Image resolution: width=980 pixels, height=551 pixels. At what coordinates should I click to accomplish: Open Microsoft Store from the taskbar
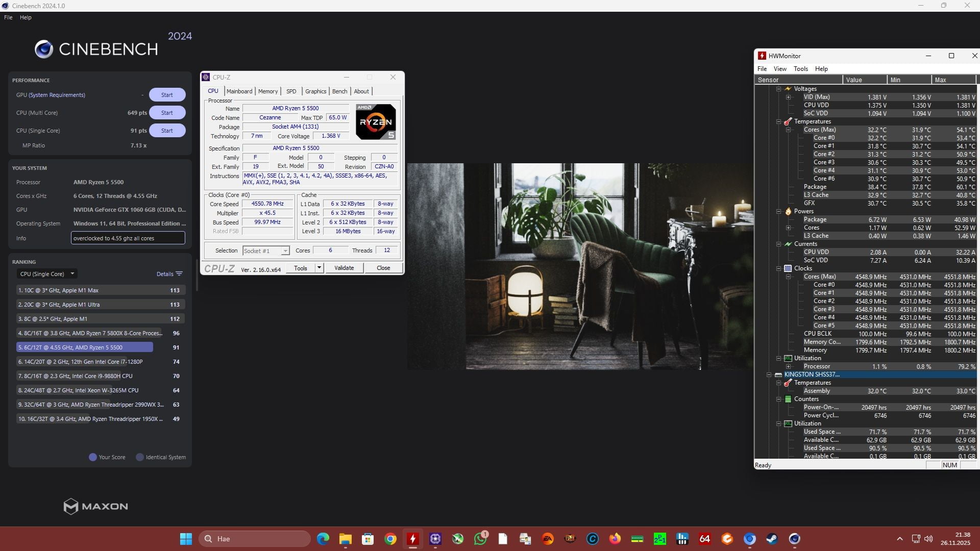(x=368, y=539)
